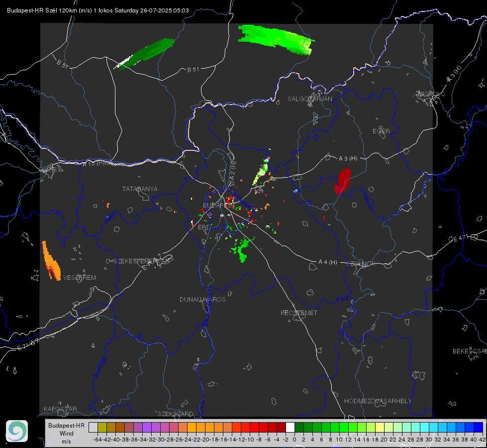Select the yellow swatch between 18 and 20
487x448 pixels.
point(380,427)
